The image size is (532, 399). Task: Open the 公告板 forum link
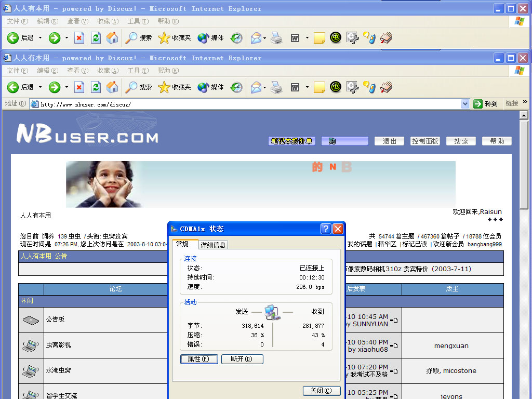pos(55,320)
